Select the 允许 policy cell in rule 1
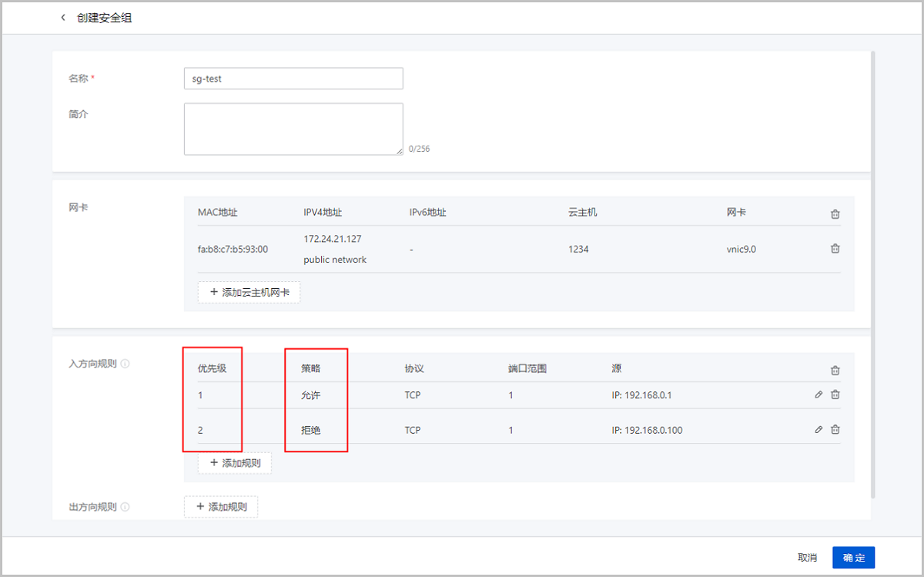The height and width of the screenshot is (577, 924). click(x=310, y=395)
